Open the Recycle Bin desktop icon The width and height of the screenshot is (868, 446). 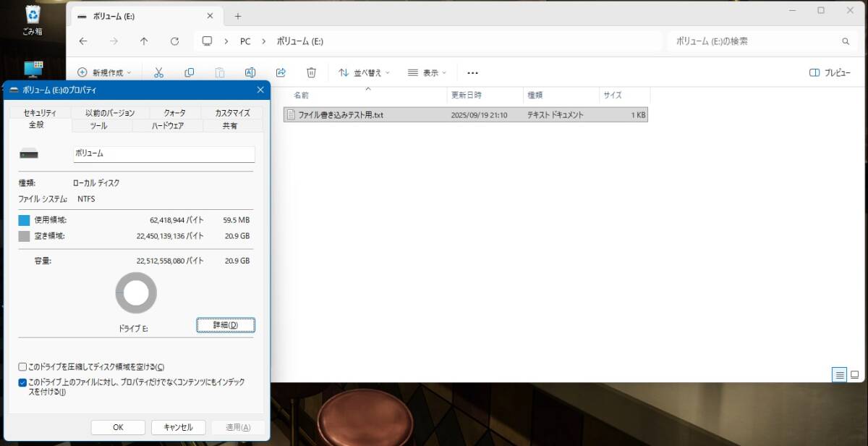coord(33,20)
